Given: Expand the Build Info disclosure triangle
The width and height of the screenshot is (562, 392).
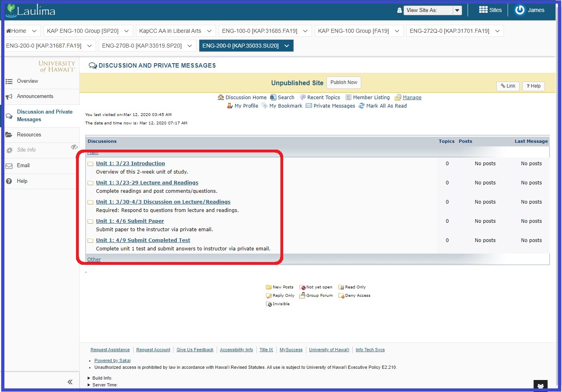Looking at the screenshot, I should (x=89, y=378).
